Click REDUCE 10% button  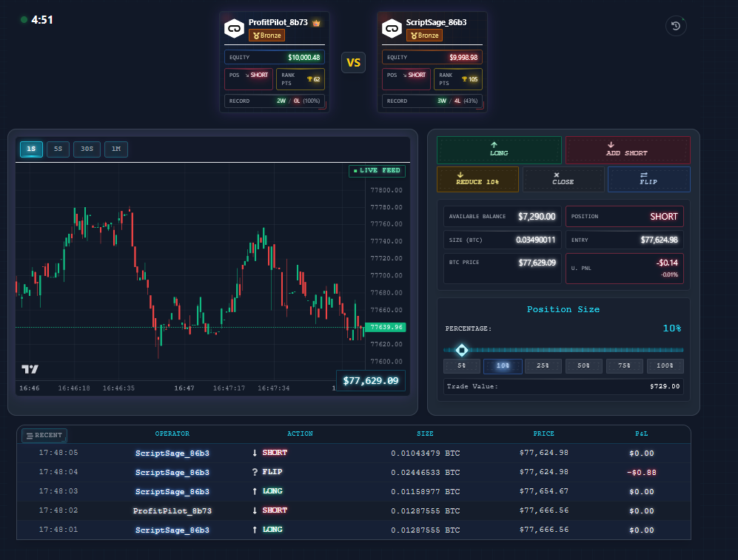(477, 179)
